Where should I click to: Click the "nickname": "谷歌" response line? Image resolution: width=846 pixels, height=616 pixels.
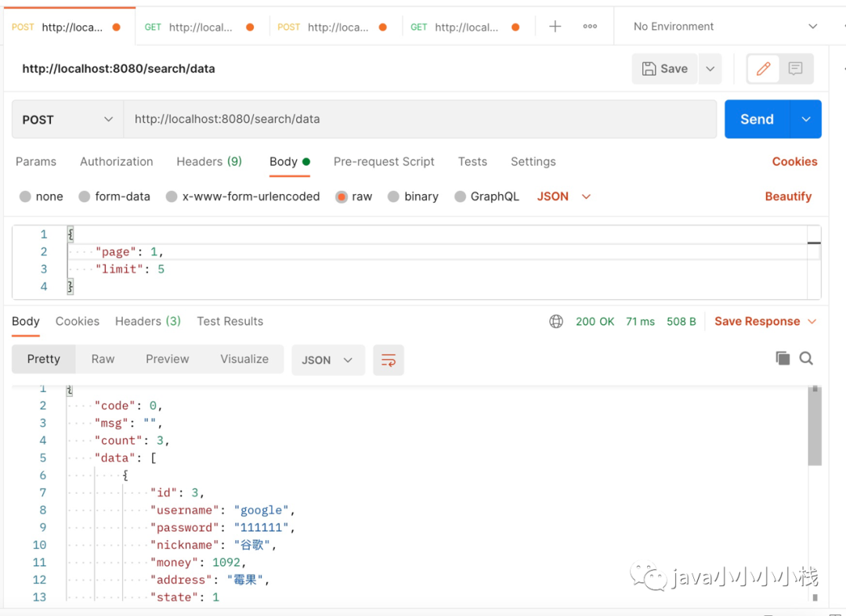click(213, 545)
